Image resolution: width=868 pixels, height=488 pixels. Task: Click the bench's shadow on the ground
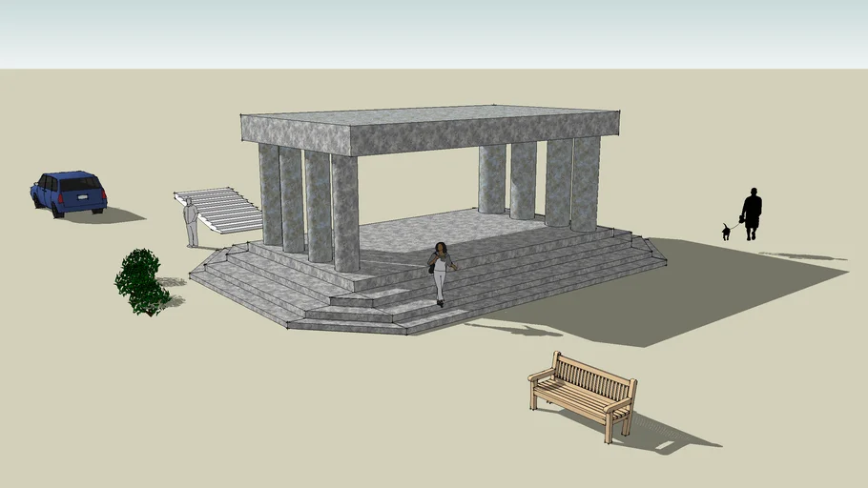[668, 434]
